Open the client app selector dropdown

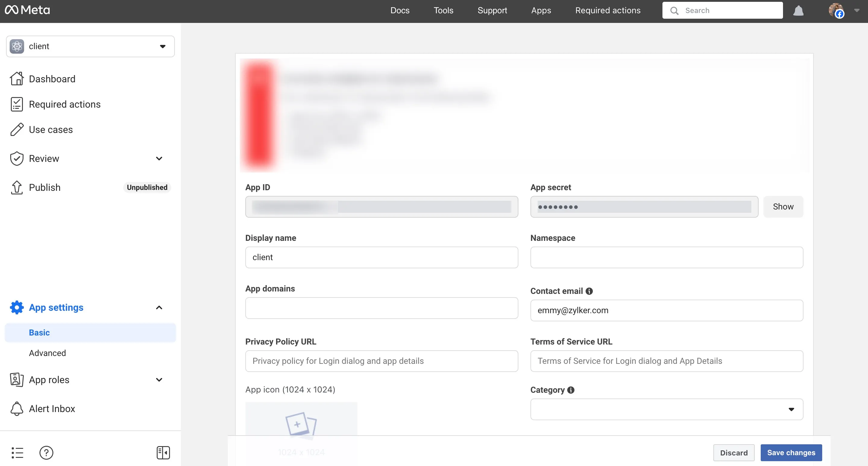coord(90,46)
